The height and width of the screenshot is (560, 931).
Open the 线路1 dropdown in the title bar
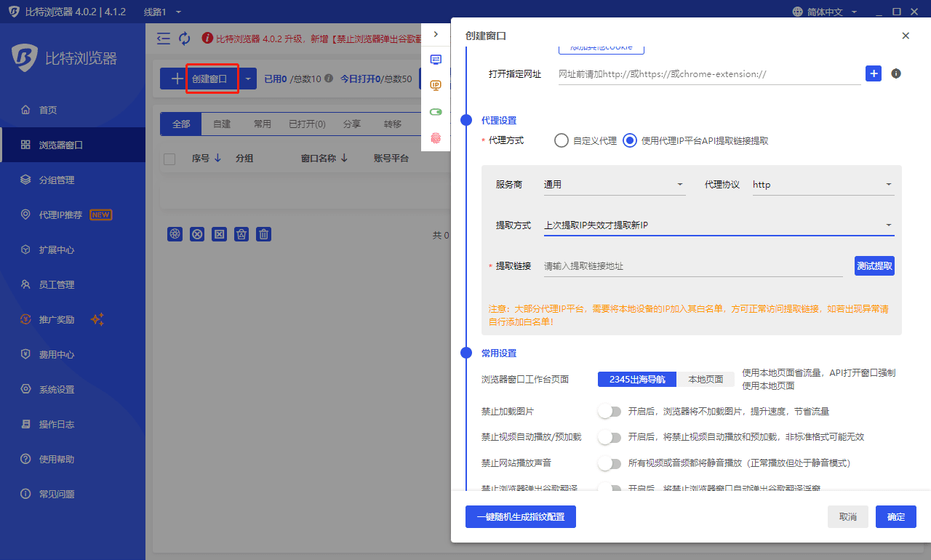coord(163,12)
